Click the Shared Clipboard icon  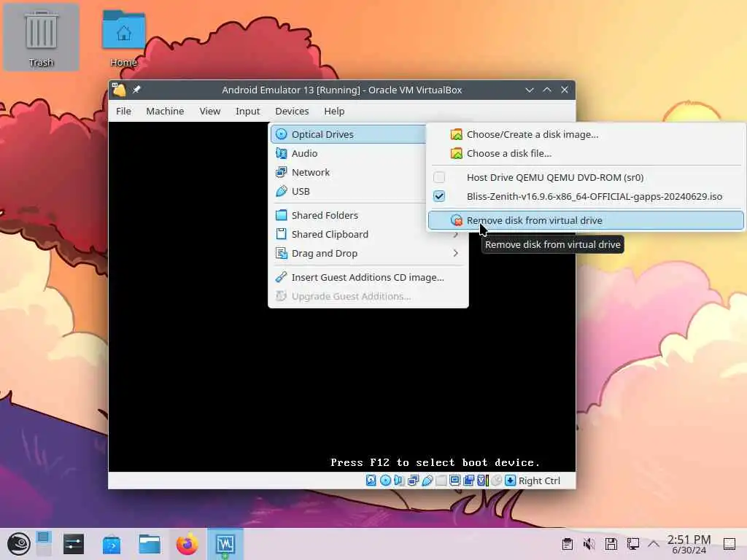click(x=282, y=234)
